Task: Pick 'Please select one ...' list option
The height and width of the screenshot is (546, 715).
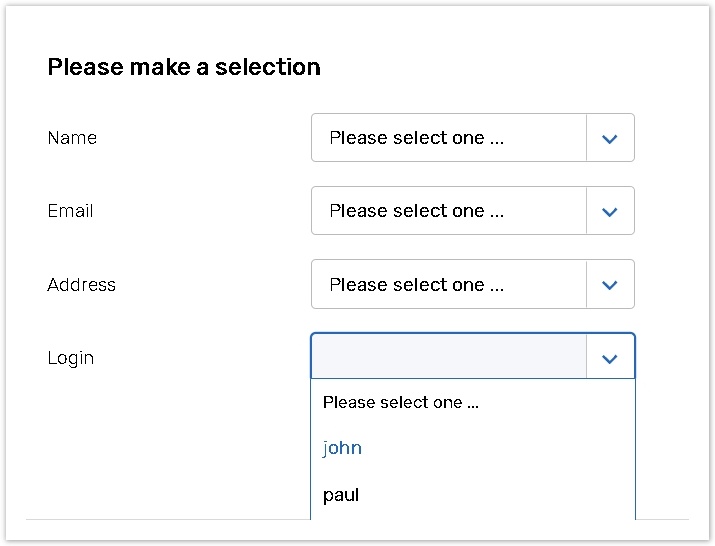Action: tap(401, 403)
